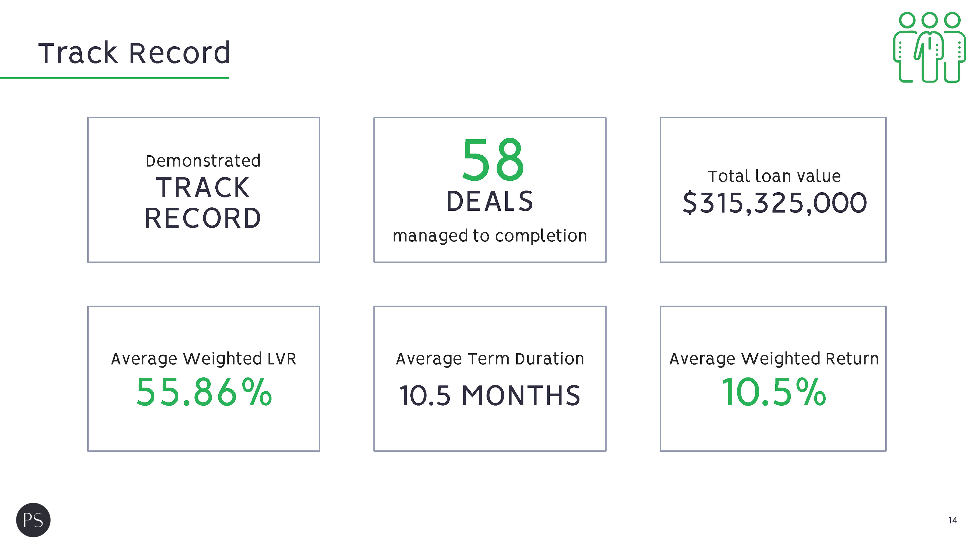
Task: Select the Average Weighted LVR label
Action: (204, 359)
